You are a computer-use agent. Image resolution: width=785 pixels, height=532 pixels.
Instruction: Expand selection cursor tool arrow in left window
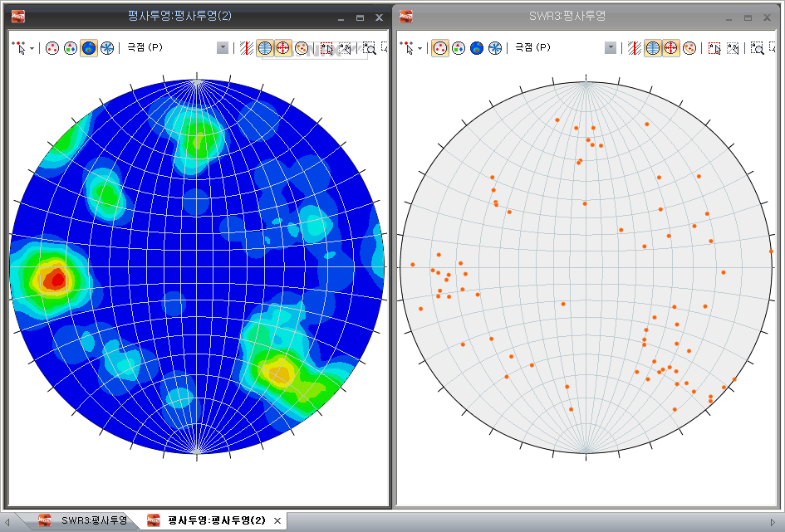pos(32,48)
